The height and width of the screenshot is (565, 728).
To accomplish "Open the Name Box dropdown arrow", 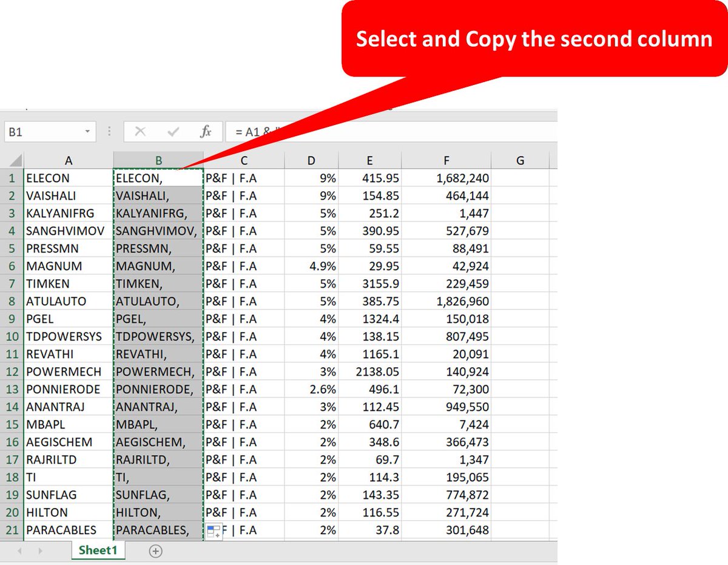I will pyautogui.click(x=87, y=131).
